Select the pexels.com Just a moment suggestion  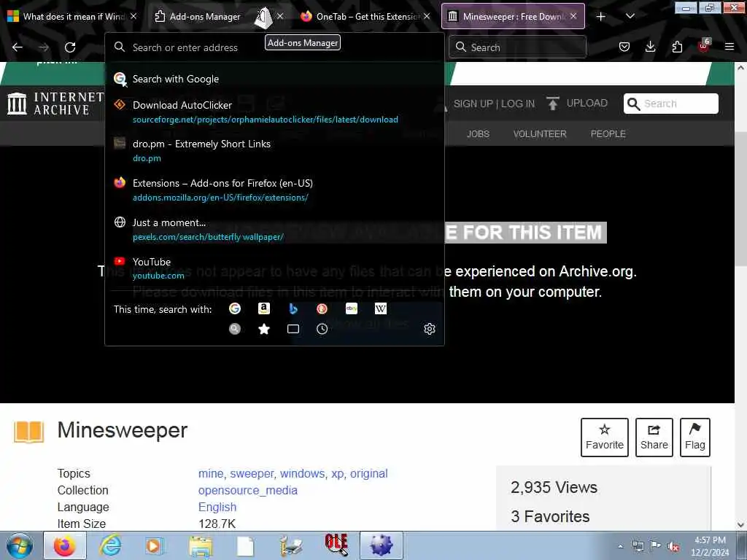coord(274,230)
